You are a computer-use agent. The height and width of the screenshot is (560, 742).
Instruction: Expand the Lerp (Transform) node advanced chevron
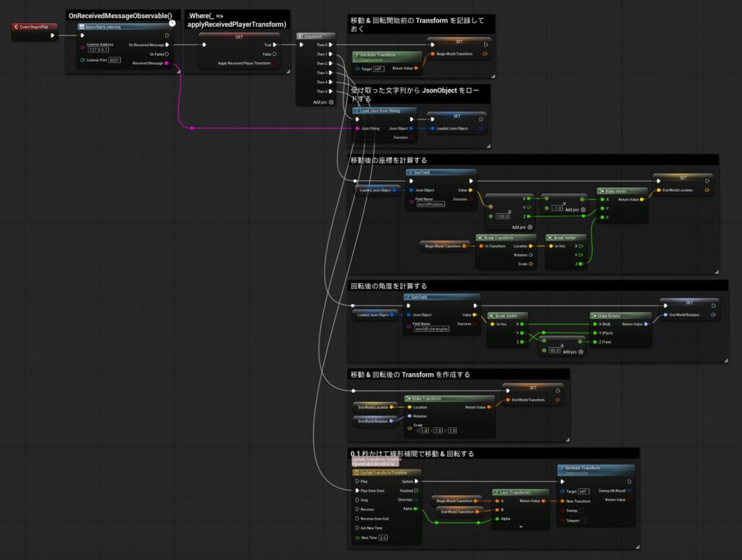pos(520,527)
